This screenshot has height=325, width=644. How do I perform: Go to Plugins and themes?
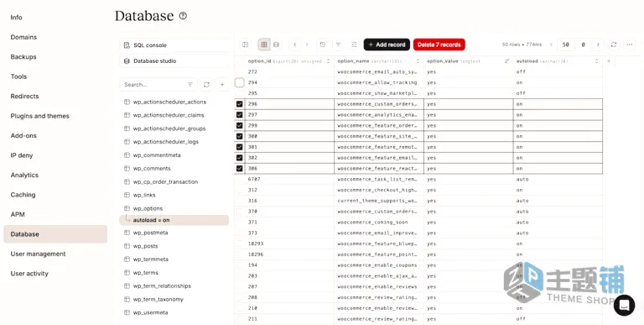coord(40,116)
